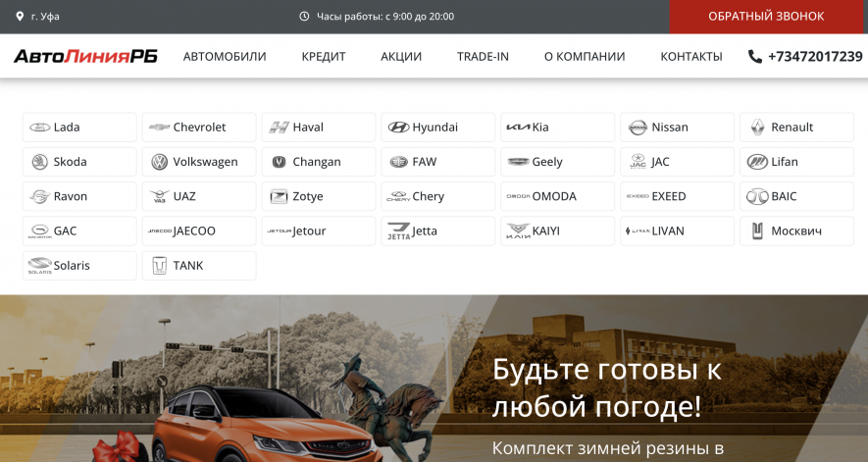Click the Hyundai emblem icon
Viewport: 868px width, 462px height.
[398, 128]
